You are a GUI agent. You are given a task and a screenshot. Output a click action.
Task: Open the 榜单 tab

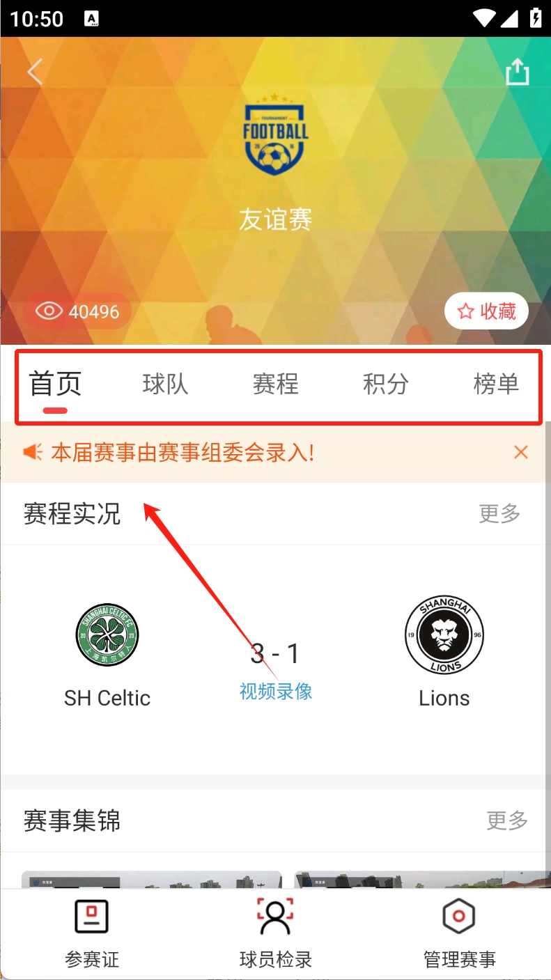tap(496, 384)
